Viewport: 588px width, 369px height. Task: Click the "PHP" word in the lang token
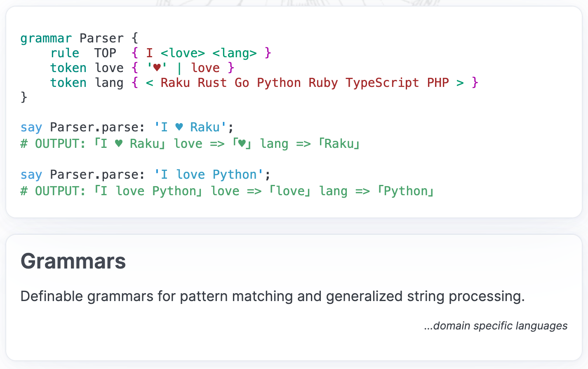tap(438, 83)
